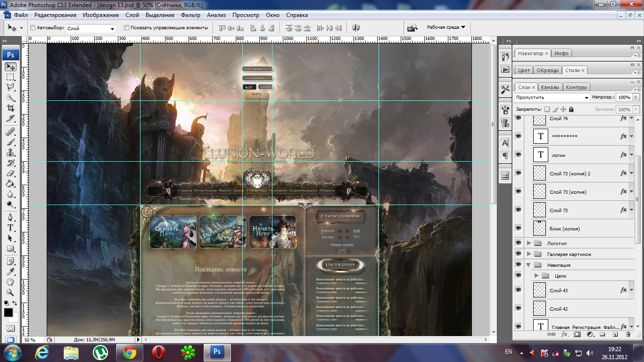Expand the Слой 74 effects arrow
The image size is (644, 362).
pyautogui.click(x=631, y=118)
